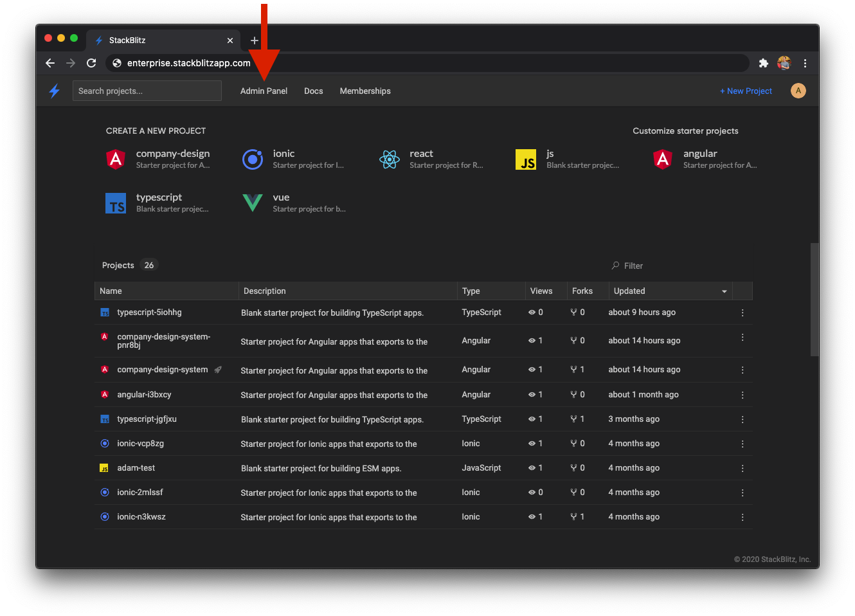The width and height of the screenshot is (855, 616).
Task: Click the 'about 1 month ago' cell
Action: coord(643,395)
